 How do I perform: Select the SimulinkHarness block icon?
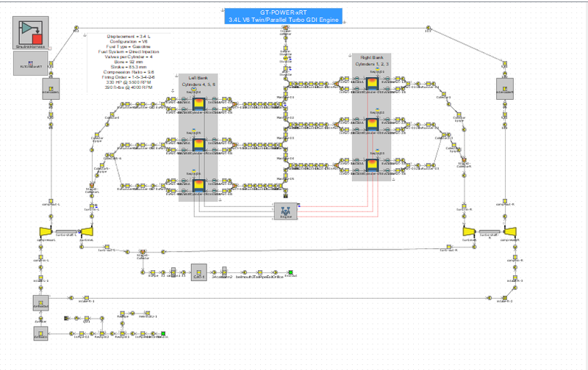pos(31,33)
